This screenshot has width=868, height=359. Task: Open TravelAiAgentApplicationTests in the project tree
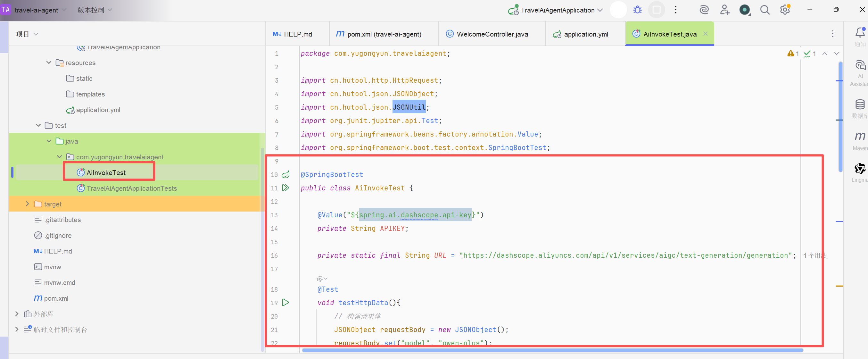pyautogui.click(x=131, y=188)
